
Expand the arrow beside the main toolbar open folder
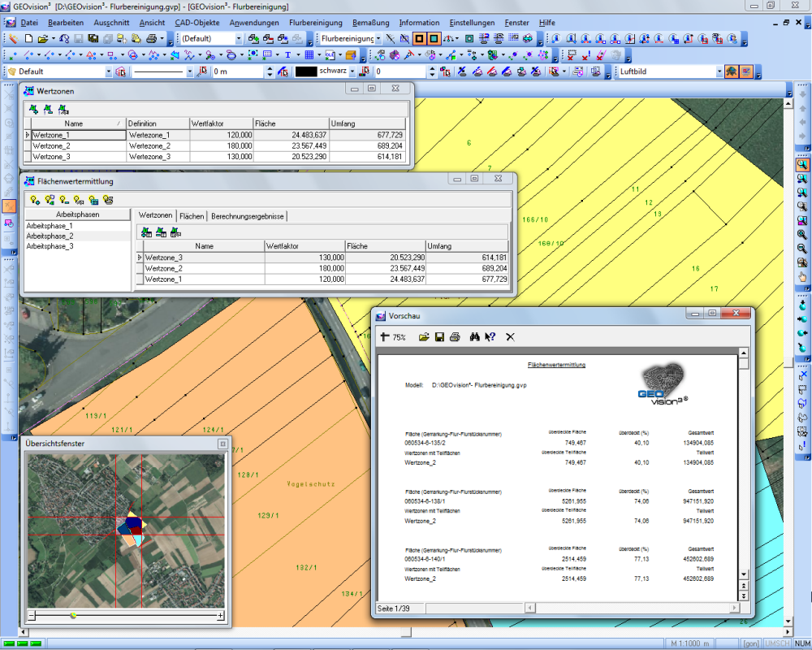click(x=53, y=38)
